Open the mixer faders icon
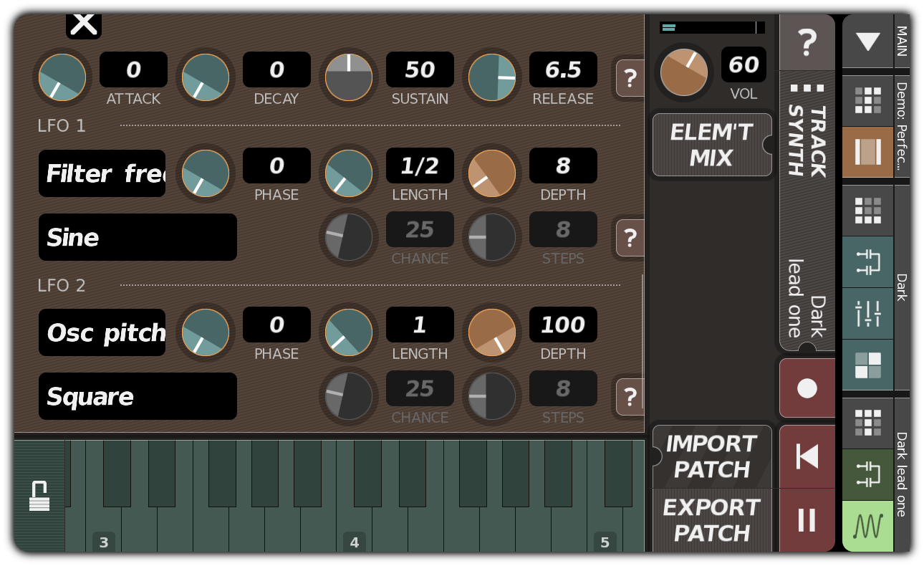This screenshot has width=924, height=566. point(867,314)
